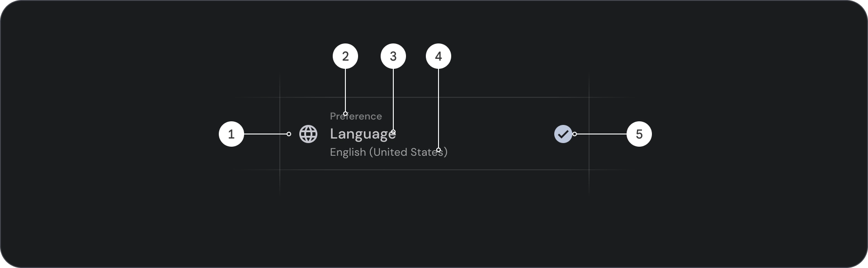Click horizontal connector line from badge 1
868x268 pixels.
(266, 134)
